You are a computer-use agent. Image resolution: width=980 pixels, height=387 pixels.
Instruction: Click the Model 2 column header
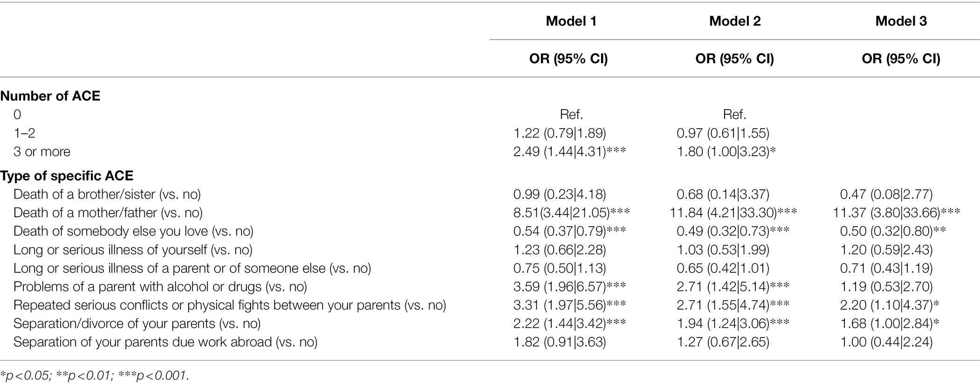click(x=735, y=21)
